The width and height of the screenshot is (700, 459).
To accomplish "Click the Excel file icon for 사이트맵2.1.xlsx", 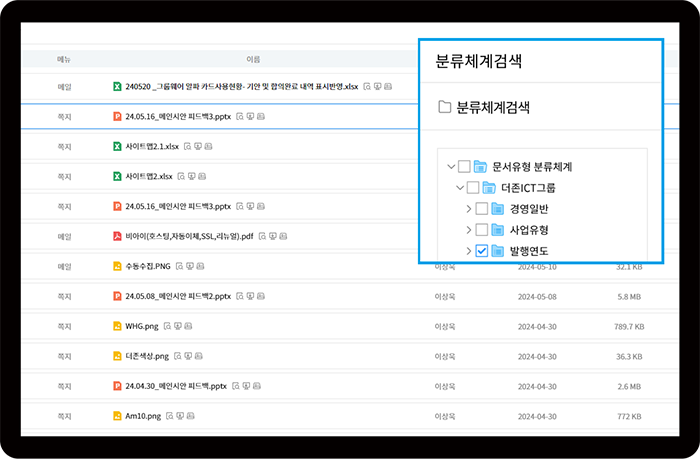I will [117, 146].
